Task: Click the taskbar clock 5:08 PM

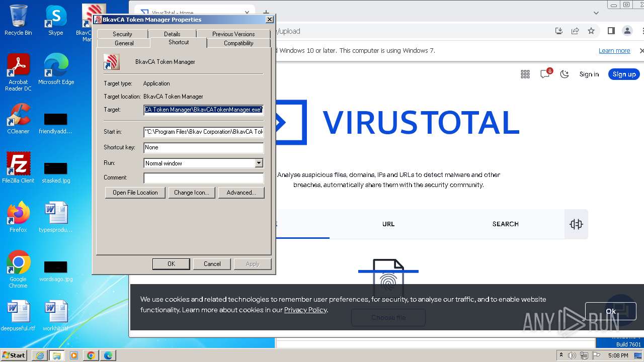Action: [618, 355]
